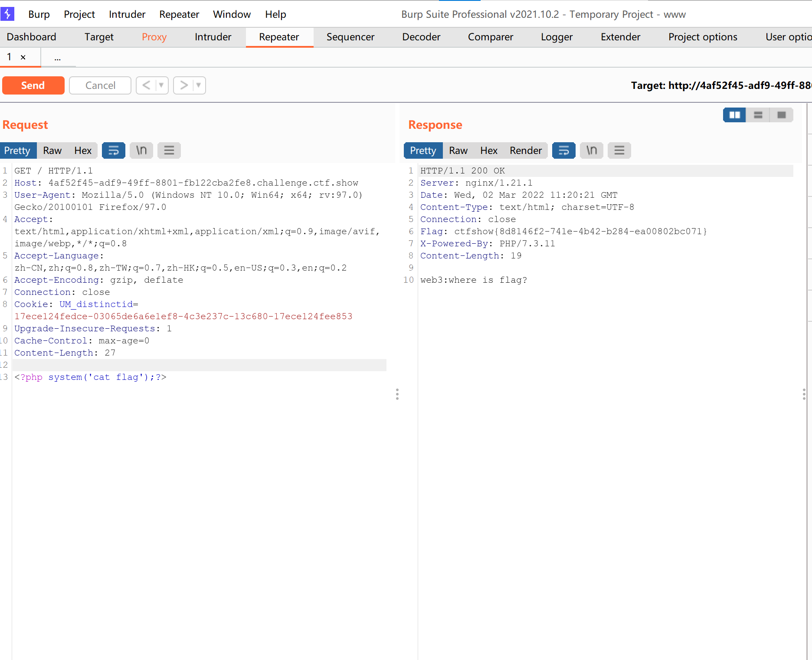Switch to the Logger tab

click(557, 37)
